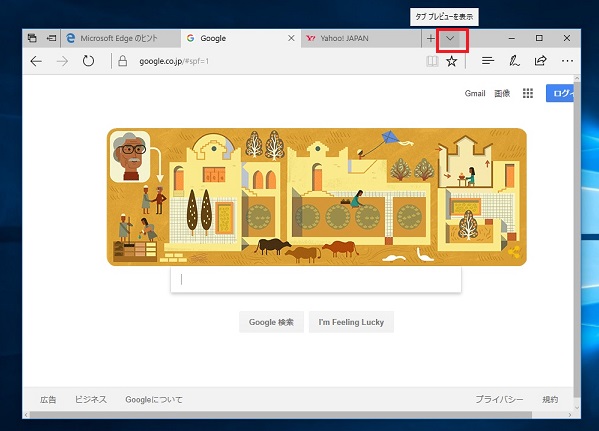Maximize the Edge window
599x431 pixels.
point(539,38)
